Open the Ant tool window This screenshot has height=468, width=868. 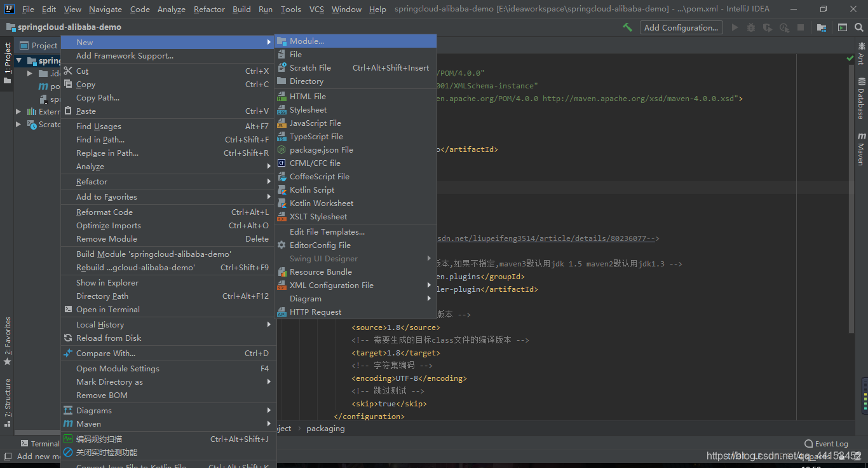click(862, 53)
